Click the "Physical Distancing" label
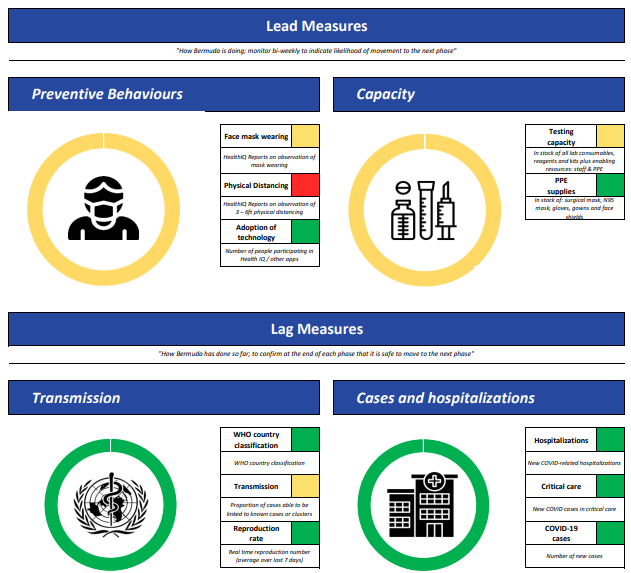This screenshot has width=631, height=573. coord(256,186)
